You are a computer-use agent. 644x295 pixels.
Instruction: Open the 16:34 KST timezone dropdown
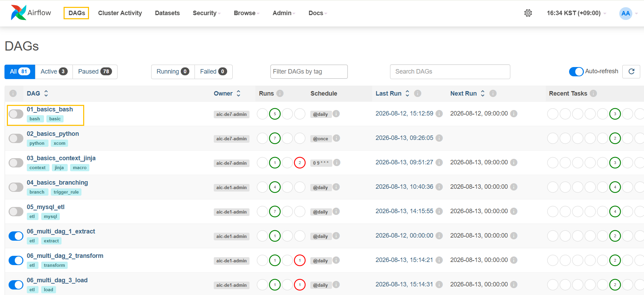(x=576, y=13)
